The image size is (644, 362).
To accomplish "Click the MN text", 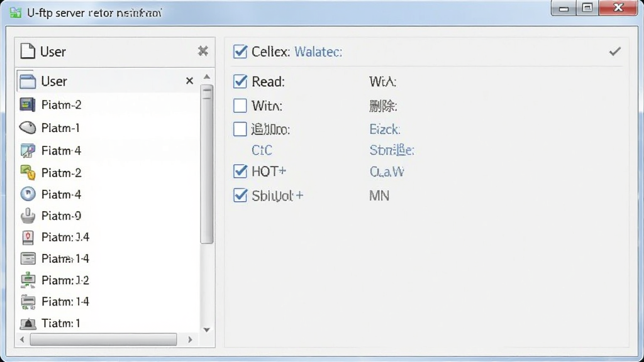I will click(379, 196).
